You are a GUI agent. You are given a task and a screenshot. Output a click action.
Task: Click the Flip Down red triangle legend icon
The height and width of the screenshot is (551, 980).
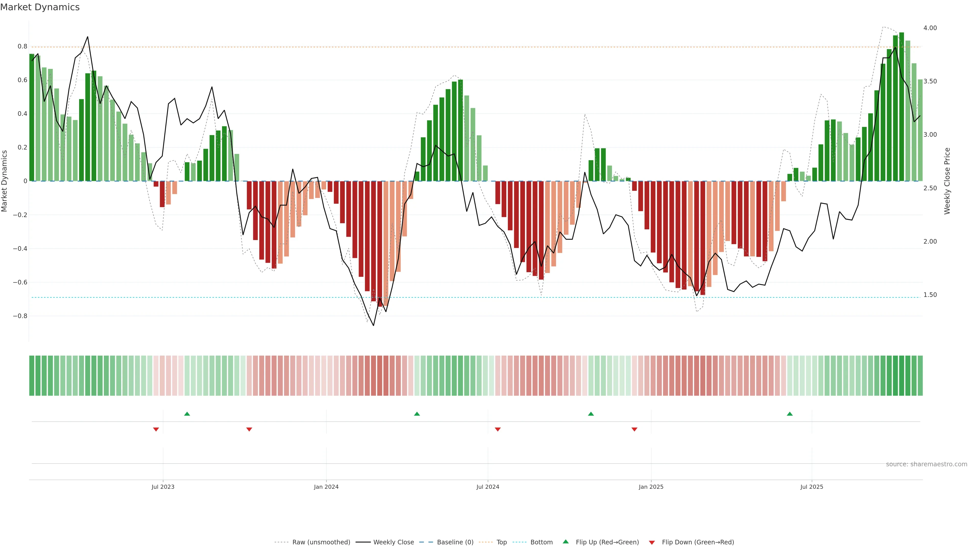tap(652, 542)
